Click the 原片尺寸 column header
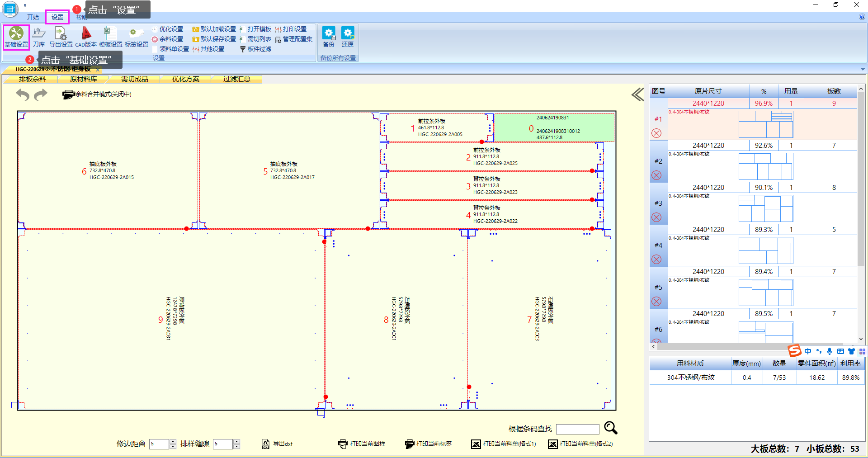Screen dimensions: 868x458 (708, 91)
